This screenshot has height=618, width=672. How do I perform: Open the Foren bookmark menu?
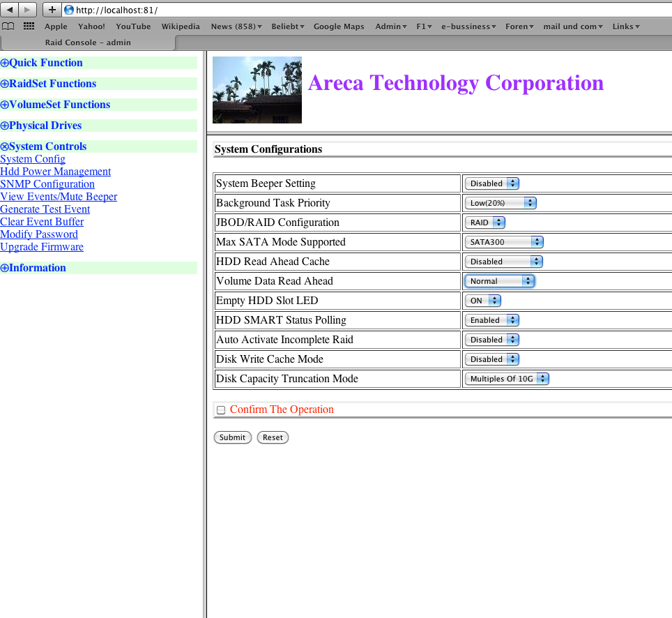coord(519,27)
